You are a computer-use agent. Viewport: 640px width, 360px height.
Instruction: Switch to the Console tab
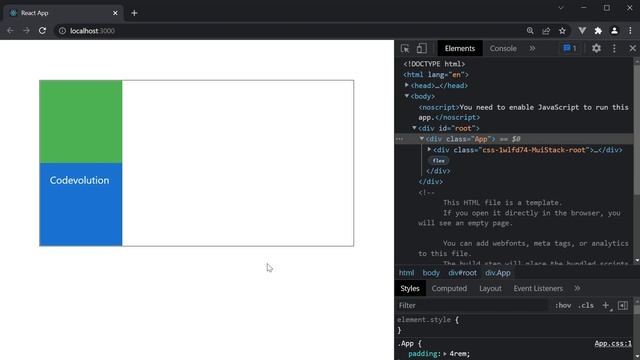pyautogui.click(x=503, y=49)
